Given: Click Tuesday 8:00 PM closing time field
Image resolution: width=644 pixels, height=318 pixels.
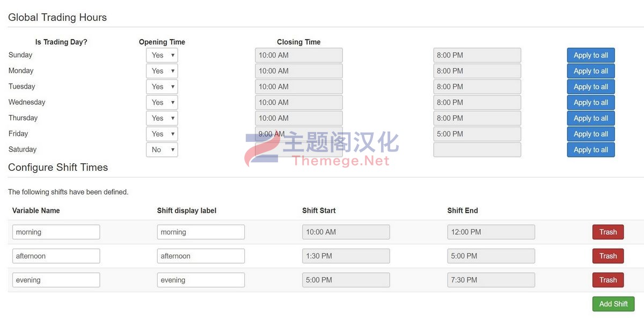Looking at the screenshot, I should [x=477, y=86].
